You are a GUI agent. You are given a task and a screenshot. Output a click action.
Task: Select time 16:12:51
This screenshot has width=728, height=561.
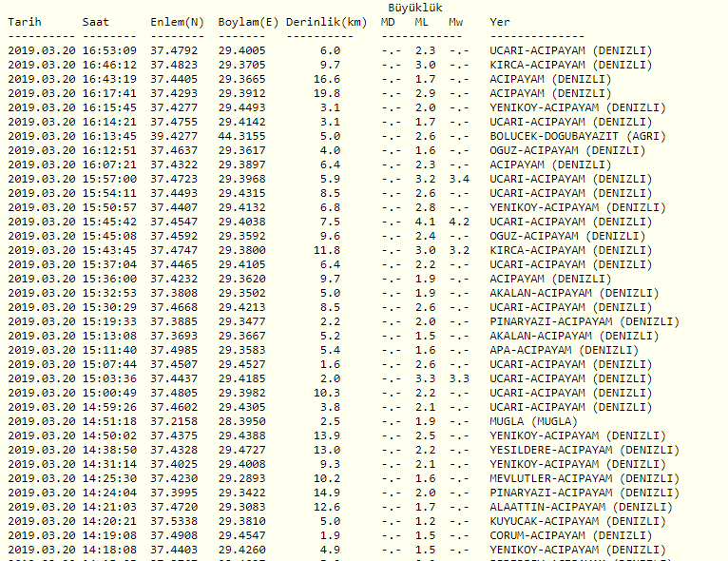[109, 150]
